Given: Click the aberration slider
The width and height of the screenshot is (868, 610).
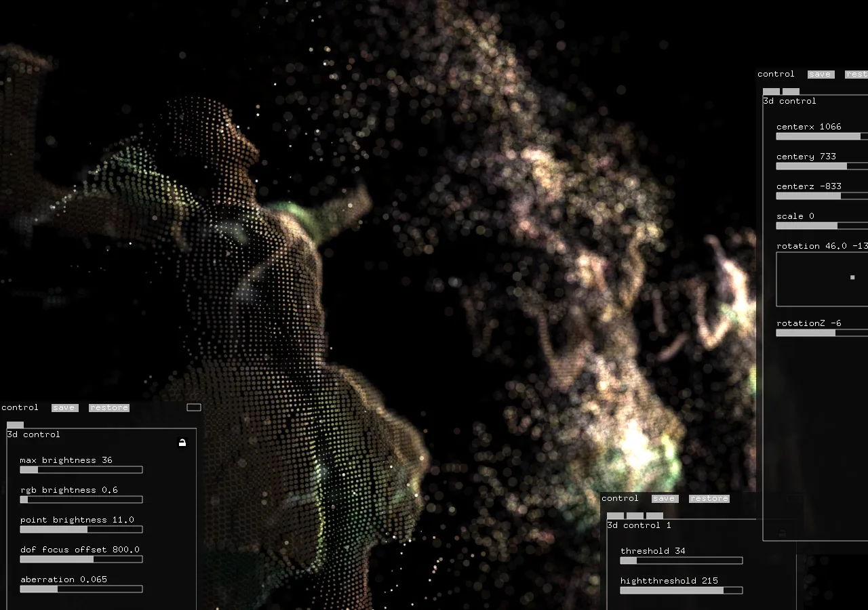Looking at the screenshot, I should pyautogui.click(x=81, y=589).
